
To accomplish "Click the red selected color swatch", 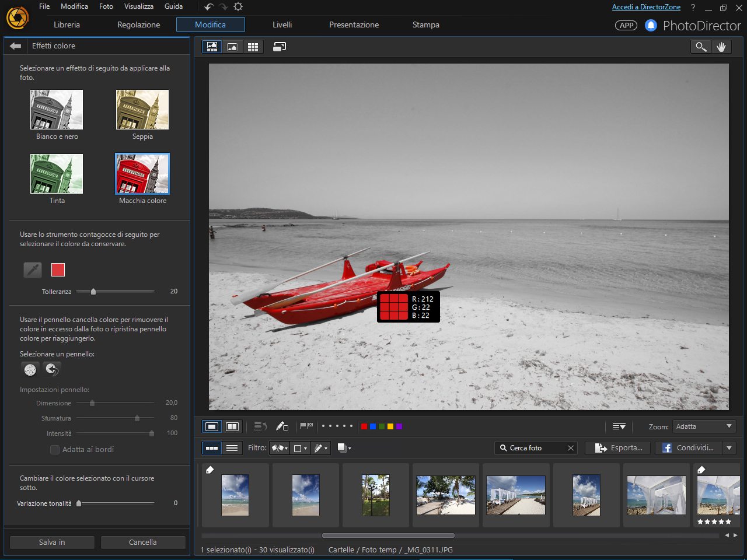I will point(58,269).
